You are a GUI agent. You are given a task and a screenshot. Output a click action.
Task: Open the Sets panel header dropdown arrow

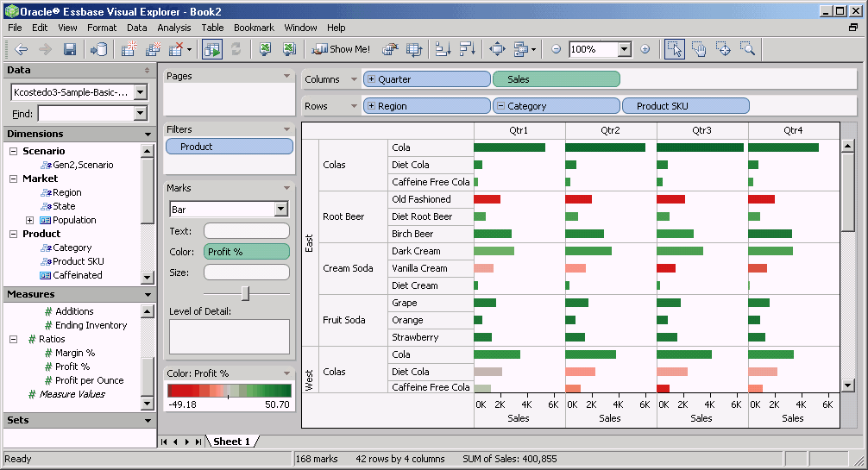pyautogui.click(x=148, y=421)
